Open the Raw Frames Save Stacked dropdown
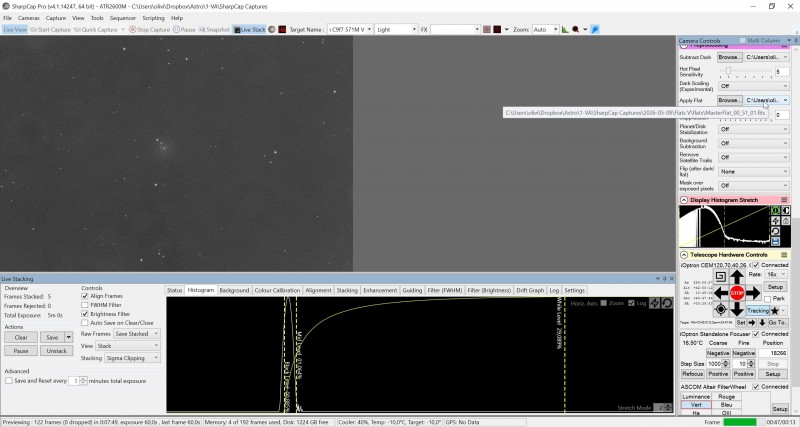The height and width of the screenshot is (427, 800). coord(137,334)
